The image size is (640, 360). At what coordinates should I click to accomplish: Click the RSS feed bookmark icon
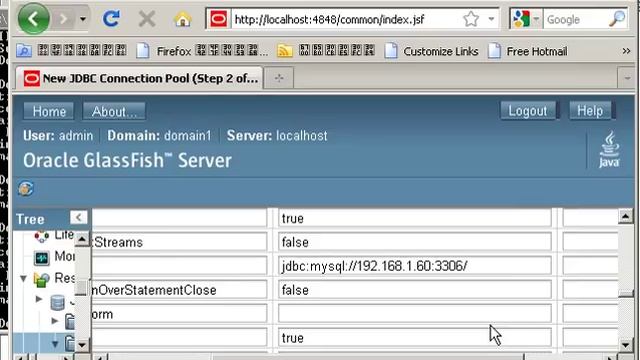click(285, 51)
